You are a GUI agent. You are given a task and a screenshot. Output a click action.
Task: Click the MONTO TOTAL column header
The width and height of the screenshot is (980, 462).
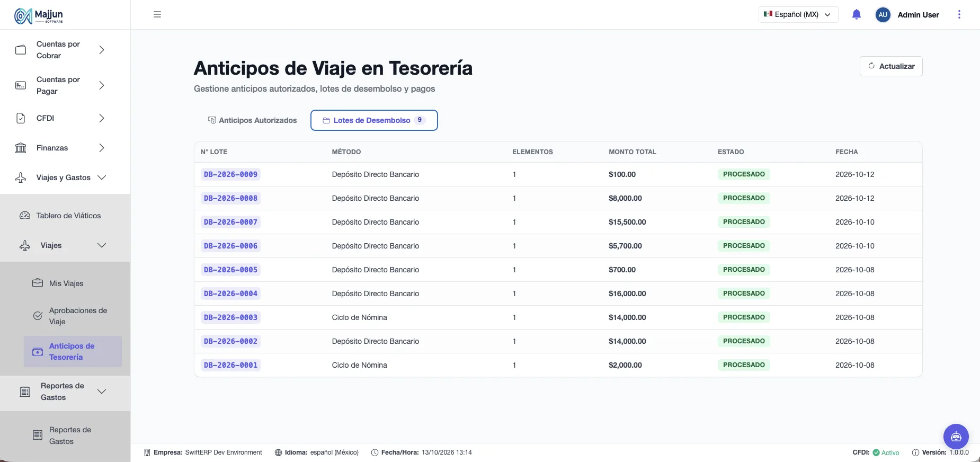632,152
